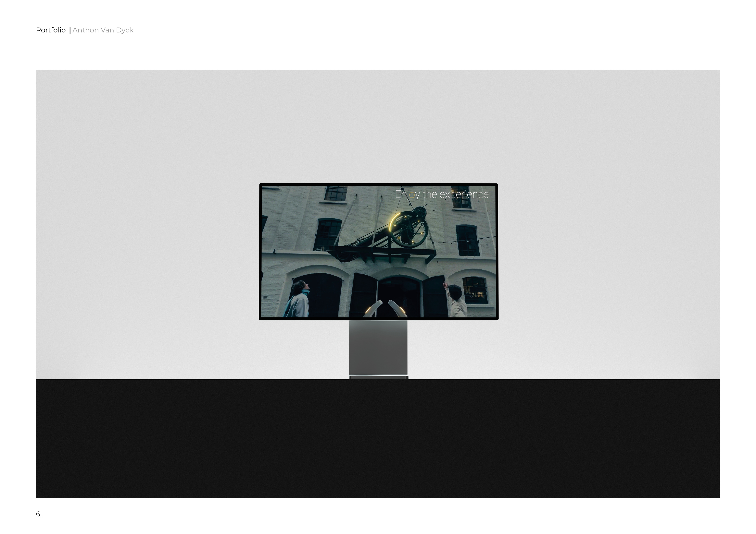
Task: Click the monitor's grey stand
Action: pos(378,349)
